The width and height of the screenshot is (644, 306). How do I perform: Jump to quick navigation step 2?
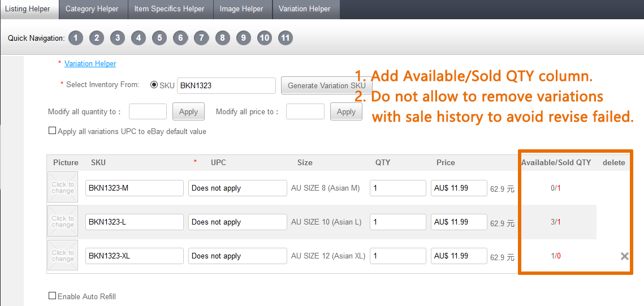click(x=97, y=38)
